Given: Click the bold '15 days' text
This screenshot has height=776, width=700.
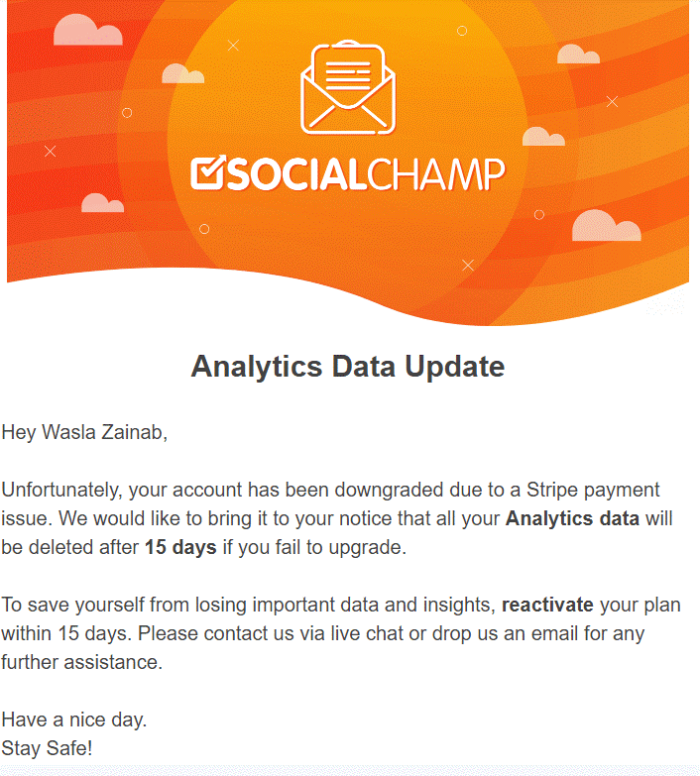Looking at the screenshot, I should pos(180,547).
